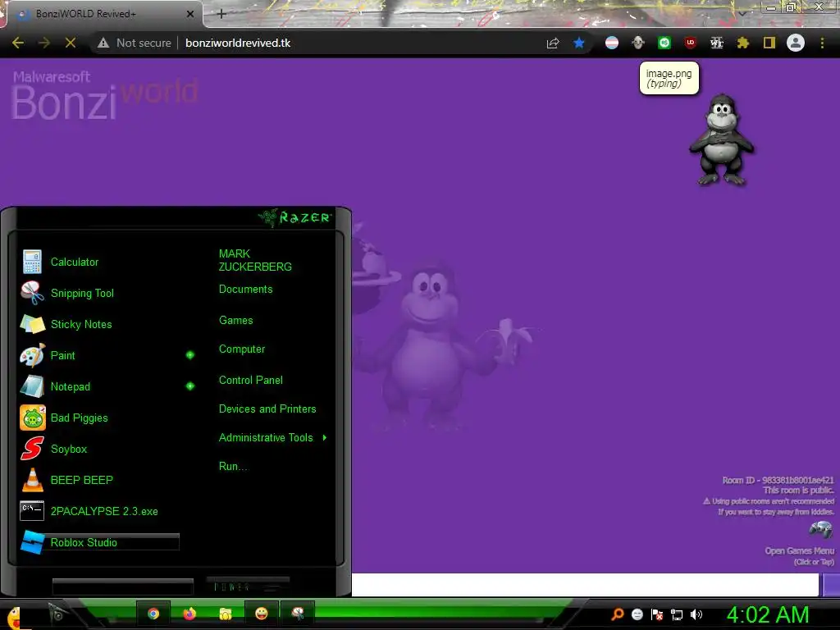Click the volume speaker tray icon
The width and height of the screenshot is (840, 630).
[x=696, y=614]
